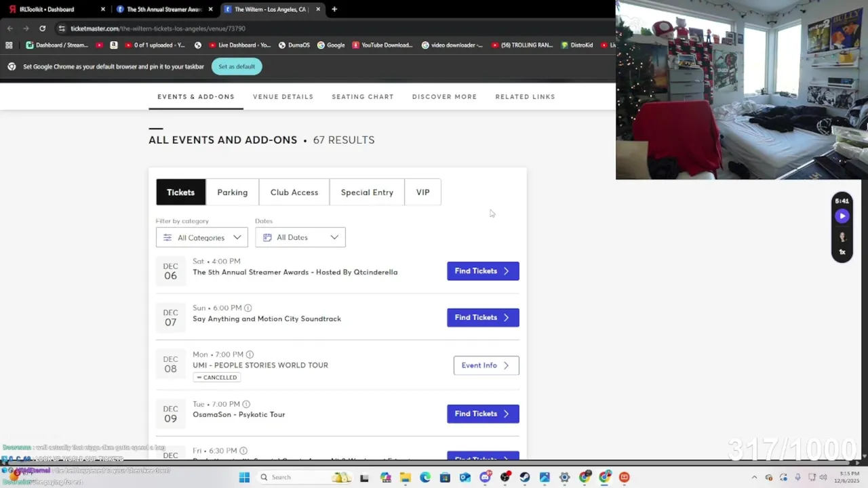
Task: Open Discord from taskbar
Action: click(x=485, y=477)
